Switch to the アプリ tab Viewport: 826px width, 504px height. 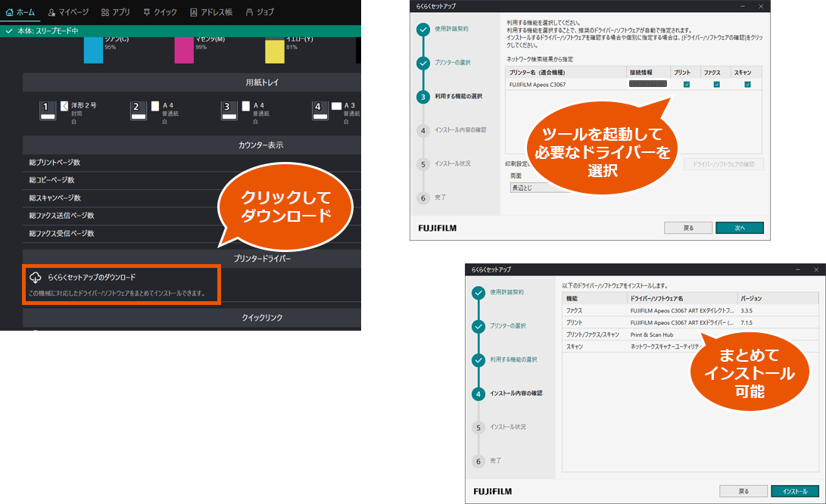click(x=115, y=12)
